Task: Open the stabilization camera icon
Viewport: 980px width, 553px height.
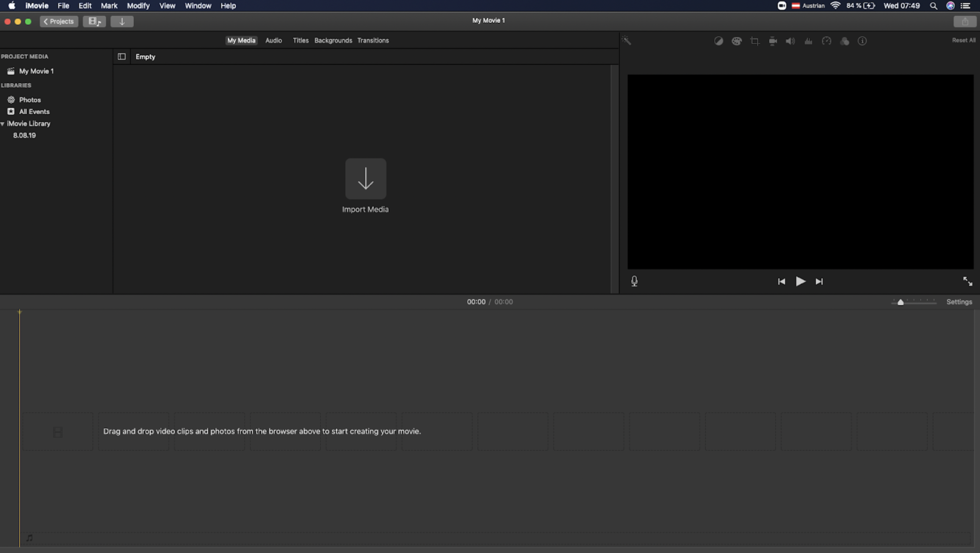Action: pos(772,41)
